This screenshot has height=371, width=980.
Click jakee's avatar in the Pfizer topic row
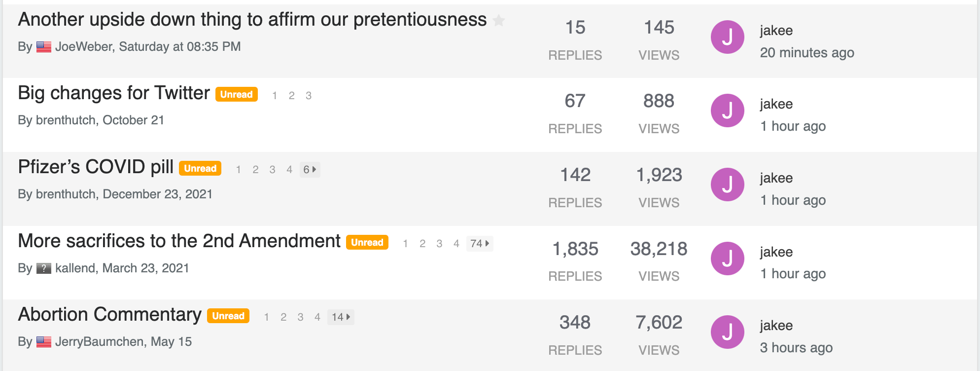[x=727, y=185]
